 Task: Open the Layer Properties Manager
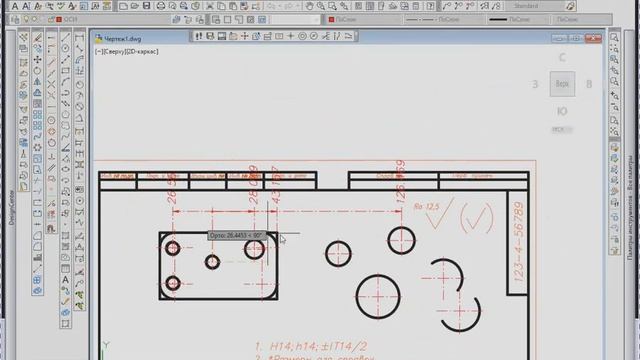coord(15,19)
